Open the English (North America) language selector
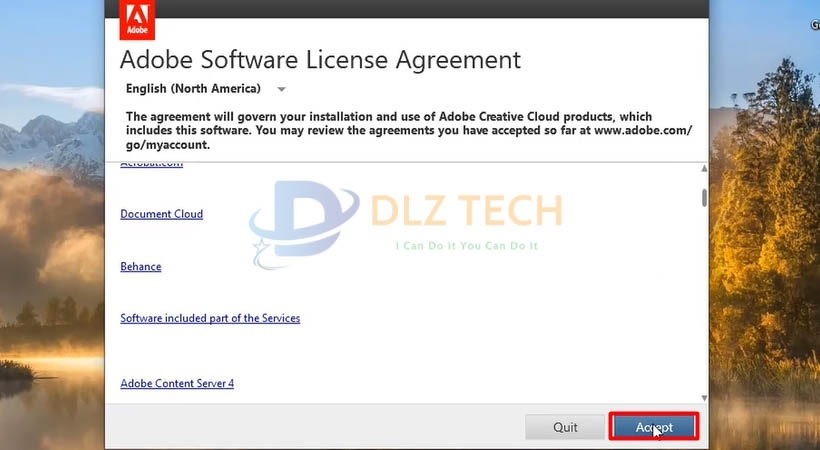Screen dimensions: 820x450 click(x=192, y=88)
